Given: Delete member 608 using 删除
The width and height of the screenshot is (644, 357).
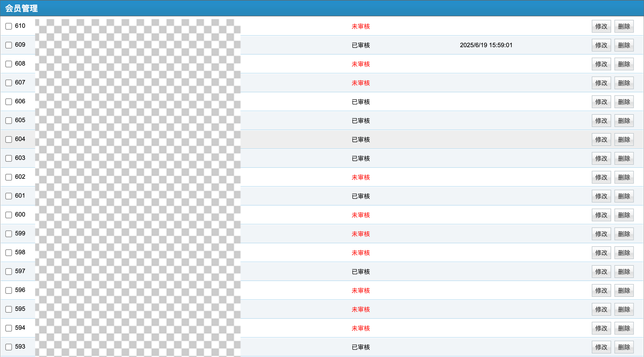Looking at the screenshot, I should click(624, 64).
